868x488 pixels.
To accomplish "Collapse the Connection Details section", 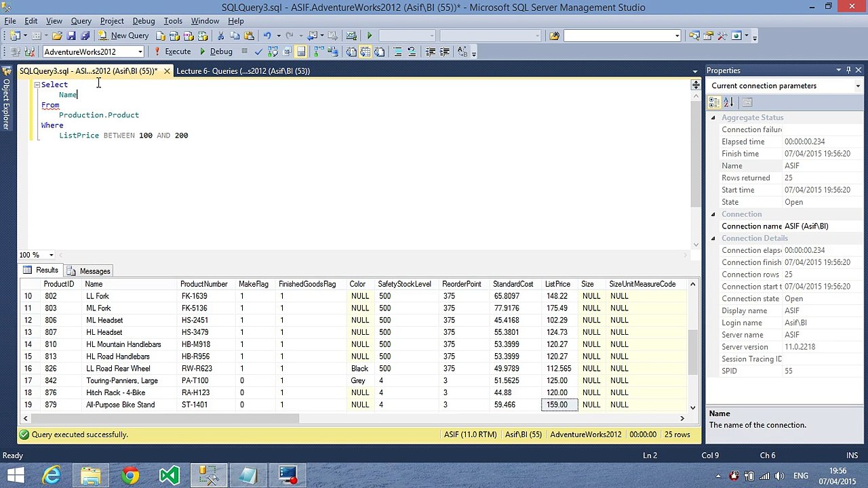I will pyautogui.click(x=713, y=239).
